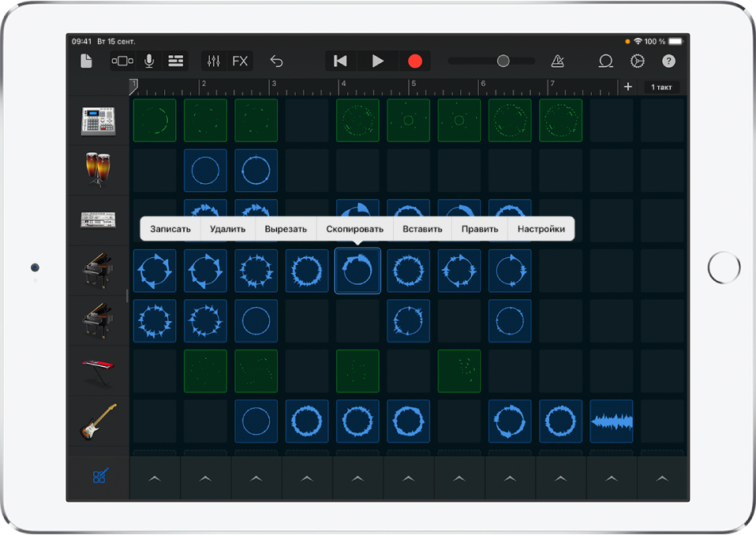Open the "1 такт" time snap menu

(x=661, y=87)
